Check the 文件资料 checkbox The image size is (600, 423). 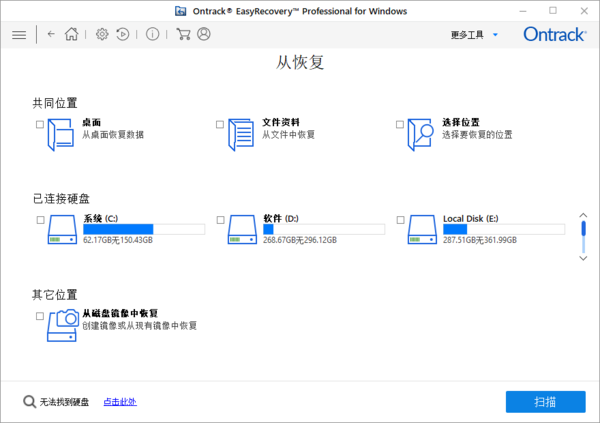[220, 125]
